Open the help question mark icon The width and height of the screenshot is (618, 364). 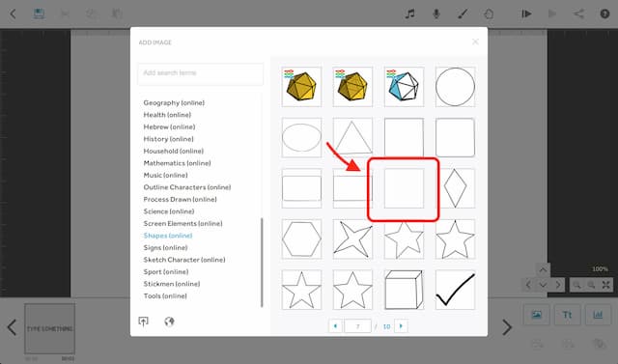[604, 14]
